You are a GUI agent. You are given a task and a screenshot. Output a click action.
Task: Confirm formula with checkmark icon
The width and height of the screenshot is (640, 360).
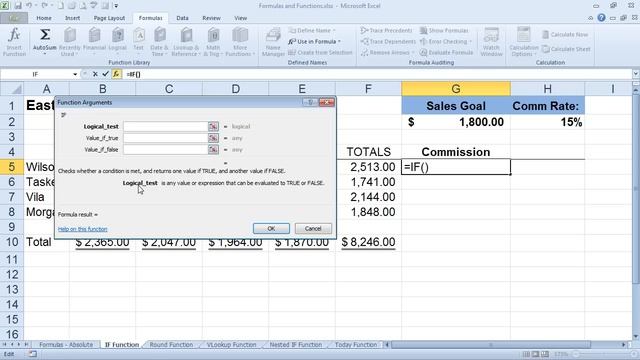(x=106, y=74)
